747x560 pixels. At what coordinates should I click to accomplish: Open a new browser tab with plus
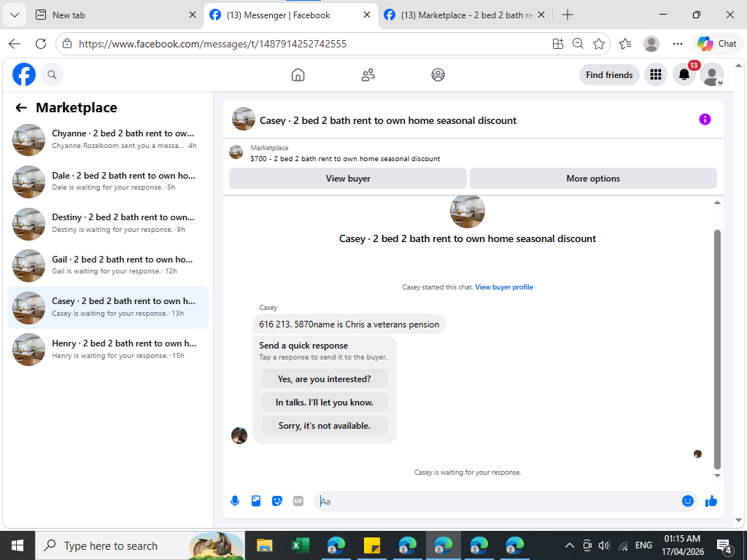567,15
